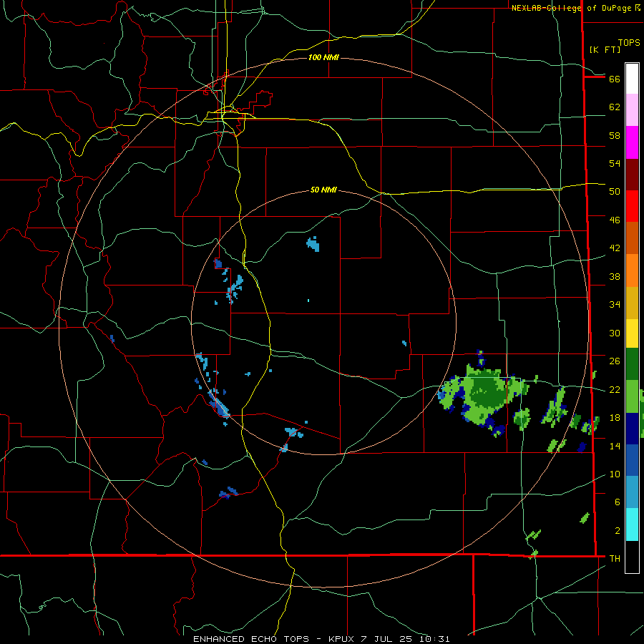This screenshot has height=644, width=644.
Task: Select the light pink legend color swatch
Action: [x=632, y=110]
